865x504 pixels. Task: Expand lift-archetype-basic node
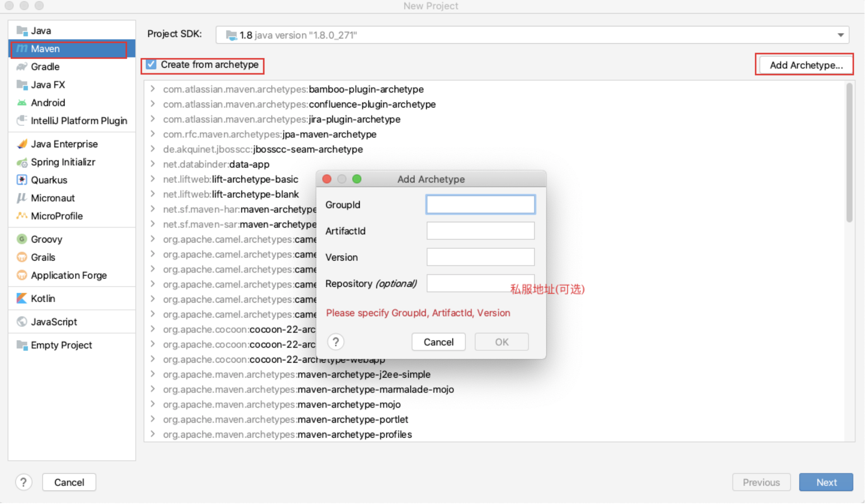(x=153, y=179)
